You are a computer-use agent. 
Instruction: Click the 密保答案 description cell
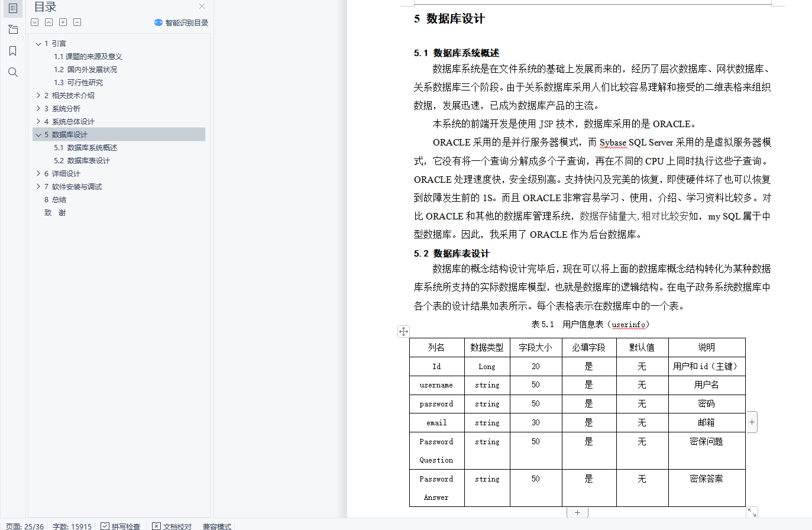pos(707,488)
